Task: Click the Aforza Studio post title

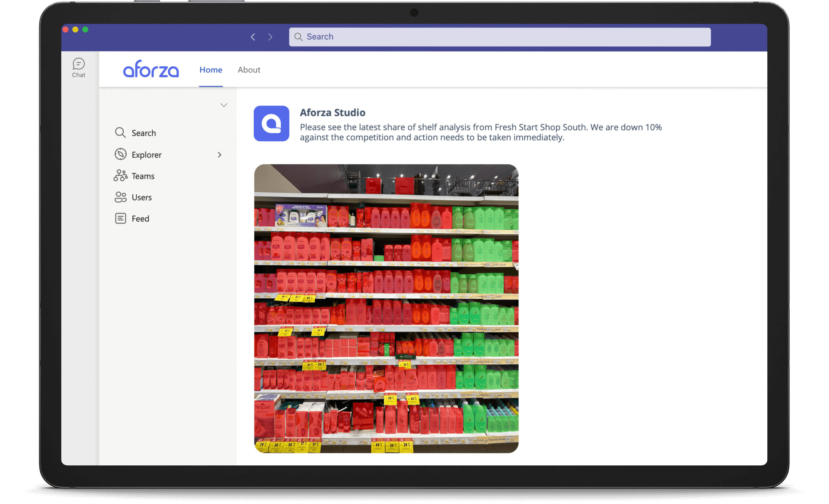Action: coord(332,112)
